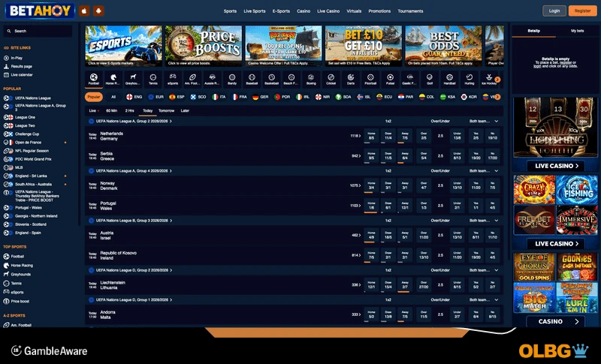Collapse UEFA Nations League A Group 4 section
This screenshot has height=364, width=601.
[x=497, y=171]
